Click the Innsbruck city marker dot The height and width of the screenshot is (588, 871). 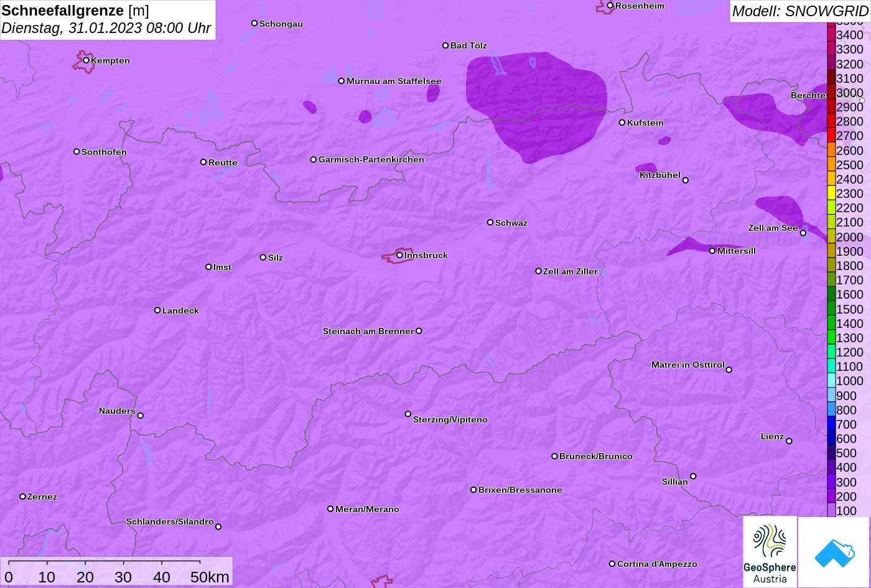399,255
